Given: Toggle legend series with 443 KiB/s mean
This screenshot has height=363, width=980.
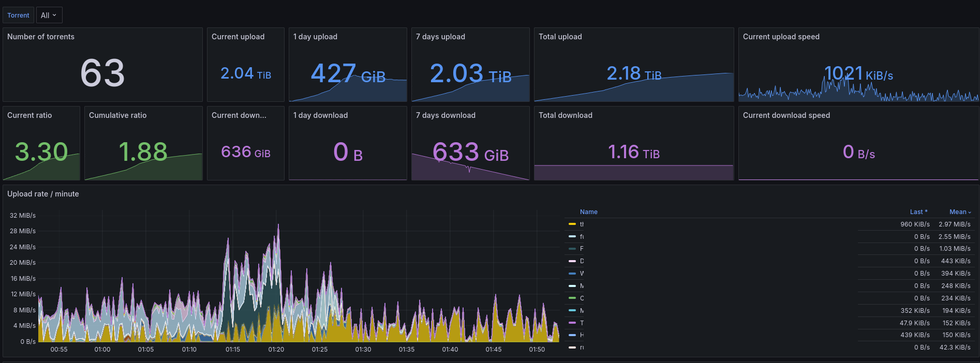Looking at the screenshot, I should 582,261.
